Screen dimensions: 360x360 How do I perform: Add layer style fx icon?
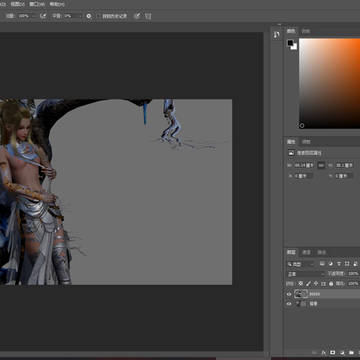click(x=323, y=352)
